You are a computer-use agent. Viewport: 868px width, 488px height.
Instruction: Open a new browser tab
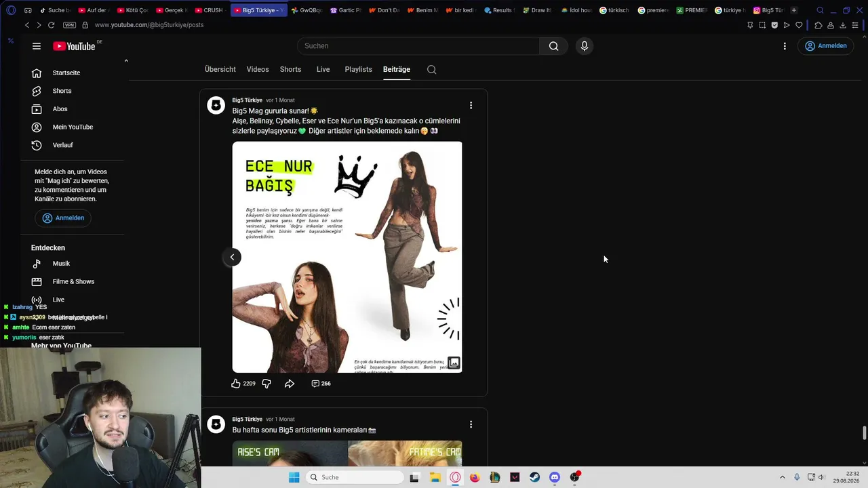pos(794,10)
